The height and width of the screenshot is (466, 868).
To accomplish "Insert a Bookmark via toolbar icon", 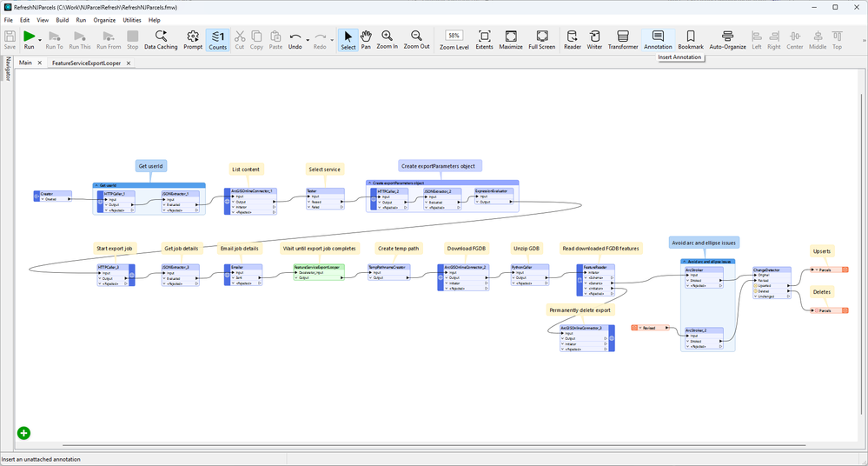I will 691,41.
